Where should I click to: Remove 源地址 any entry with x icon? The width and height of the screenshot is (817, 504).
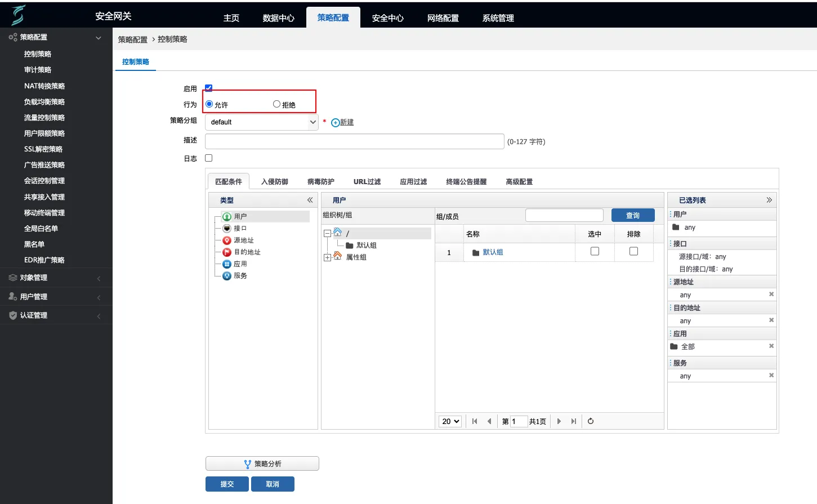(x=771, y=294)
